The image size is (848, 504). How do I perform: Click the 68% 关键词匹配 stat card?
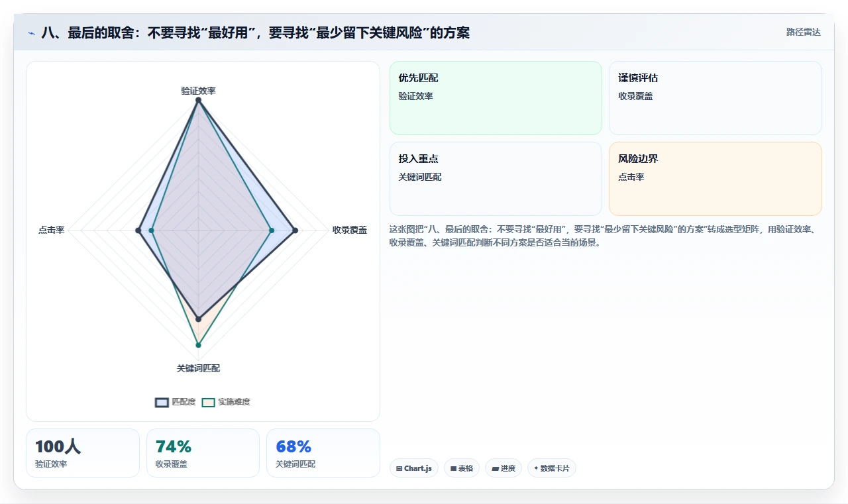coord(323,453)
